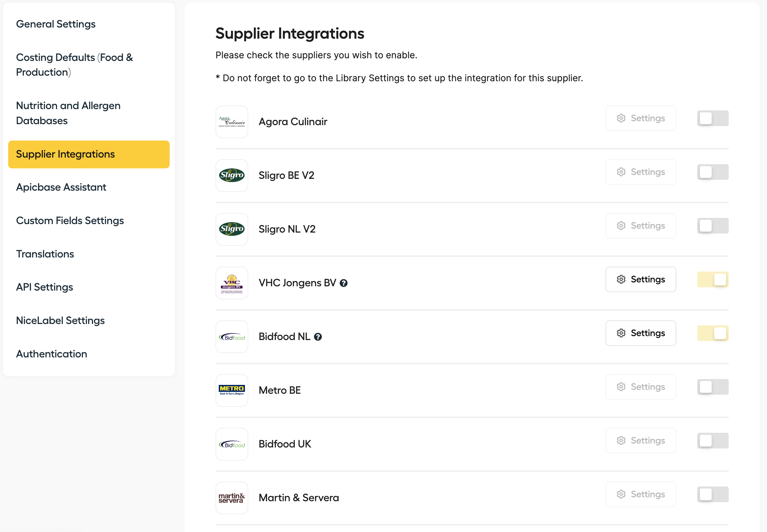Disable the Bidfood NL toggle
The height and width of the screenshot is (532, 767).
[713, 333]
